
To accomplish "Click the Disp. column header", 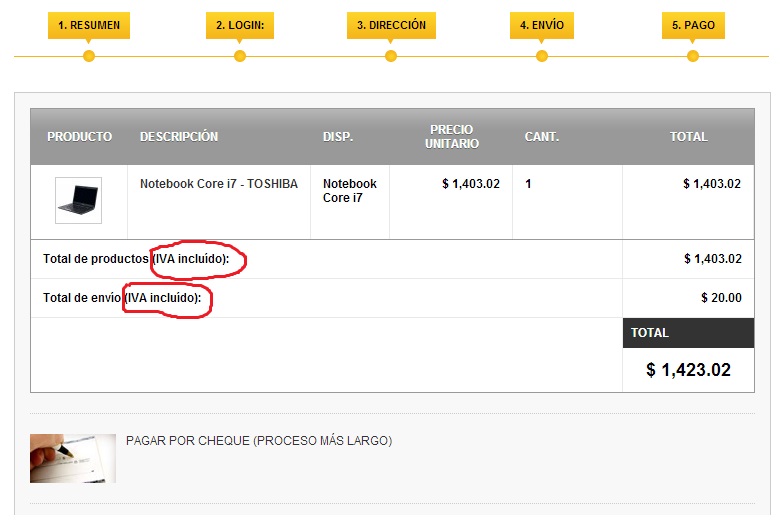I will tap(338, 136).
